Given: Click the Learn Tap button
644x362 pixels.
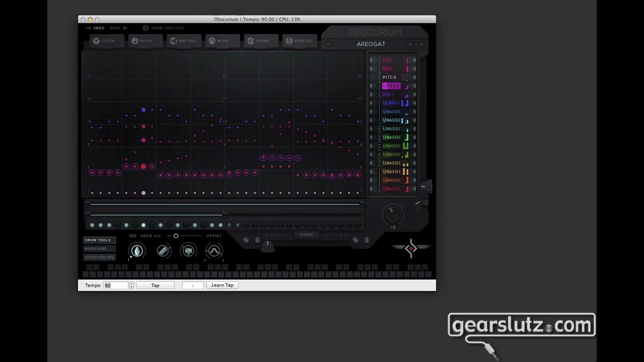Looking at the screenshot, I should pos(222,285).
